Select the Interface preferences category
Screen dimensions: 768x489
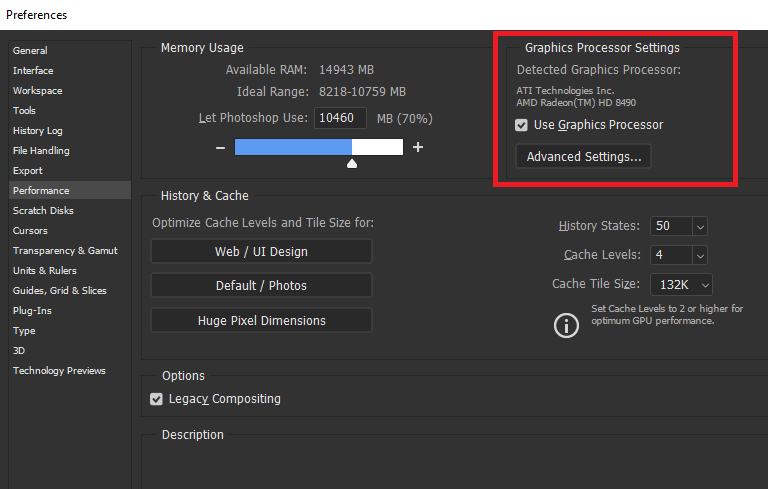coord(33,70)
